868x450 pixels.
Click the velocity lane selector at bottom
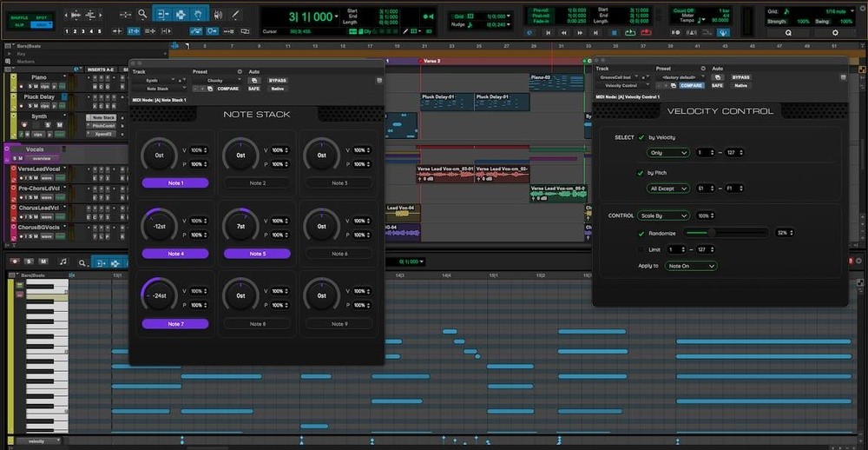pos(37,441)
